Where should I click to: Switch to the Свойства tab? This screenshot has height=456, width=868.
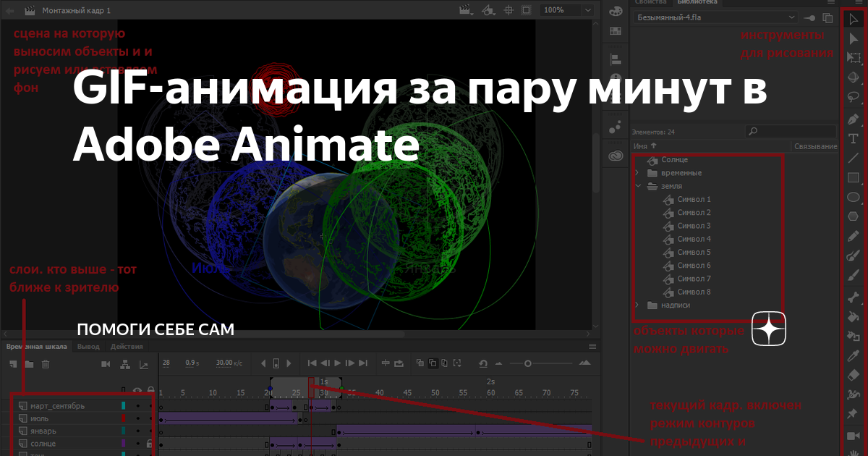651,2
